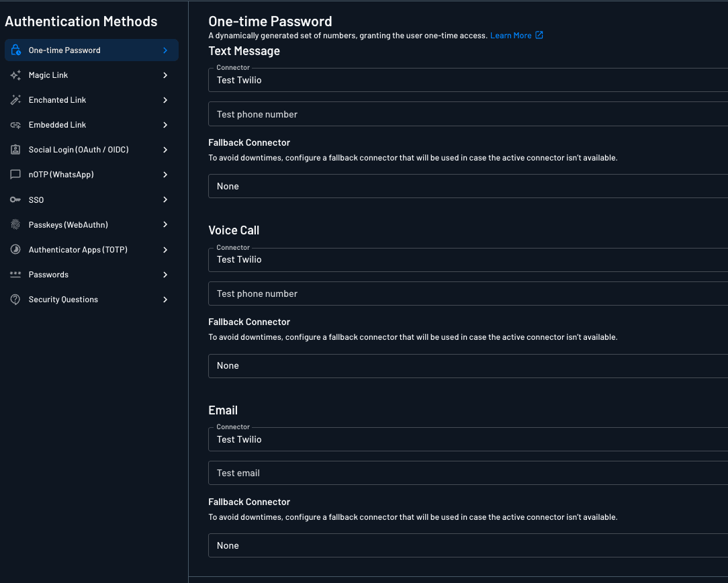Select Passwords in the authentication methods list
The height and width of the screenshot is (583, 728).
click(x=48, y=275)
